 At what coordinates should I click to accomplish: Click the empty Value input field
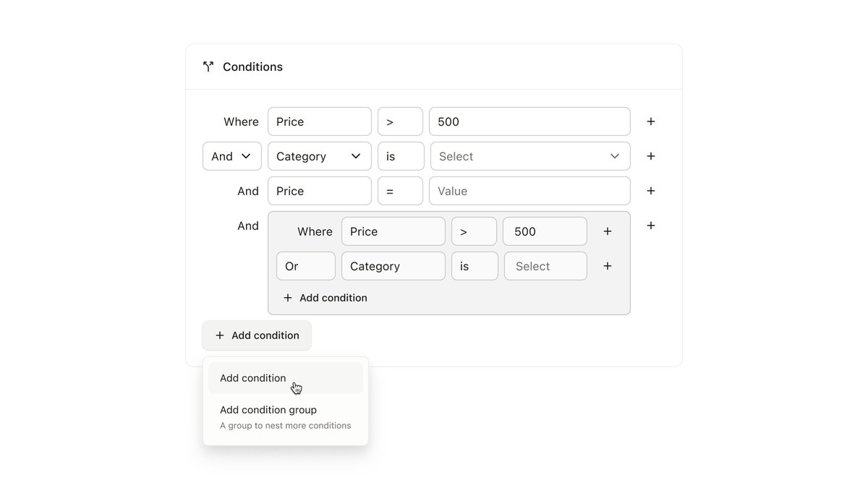click(529, 191)
